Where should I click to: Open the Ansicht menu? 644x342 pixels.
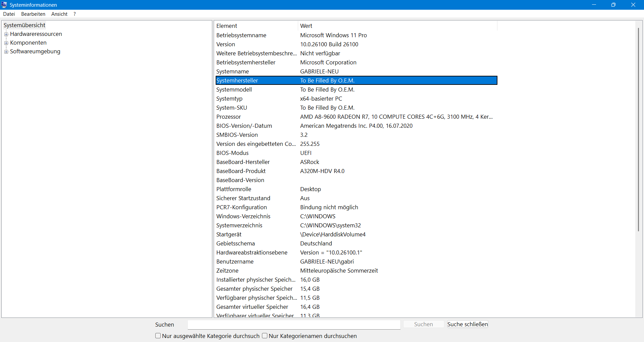59,14
